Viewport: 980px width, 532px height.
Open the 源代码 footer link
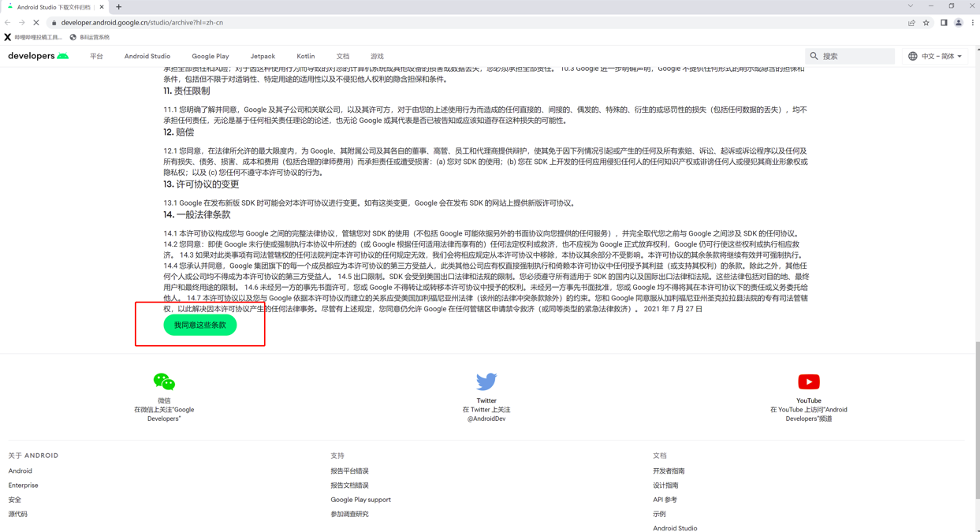(x=18, y=514)
